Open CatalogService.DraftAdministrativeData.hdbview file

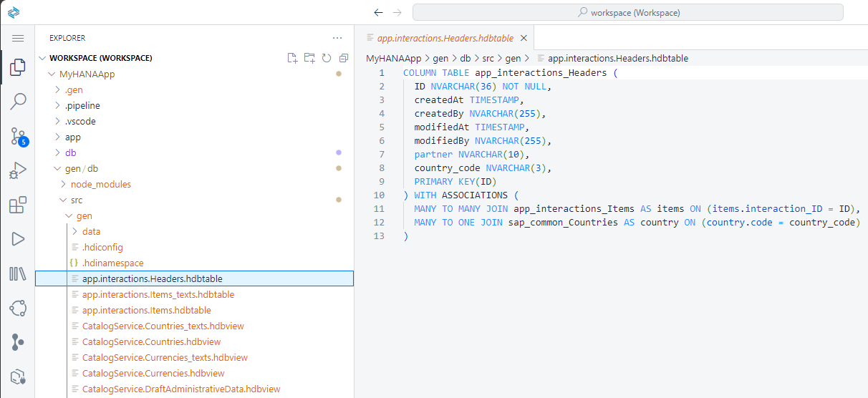pyautogui.click(x=181, y=389)
